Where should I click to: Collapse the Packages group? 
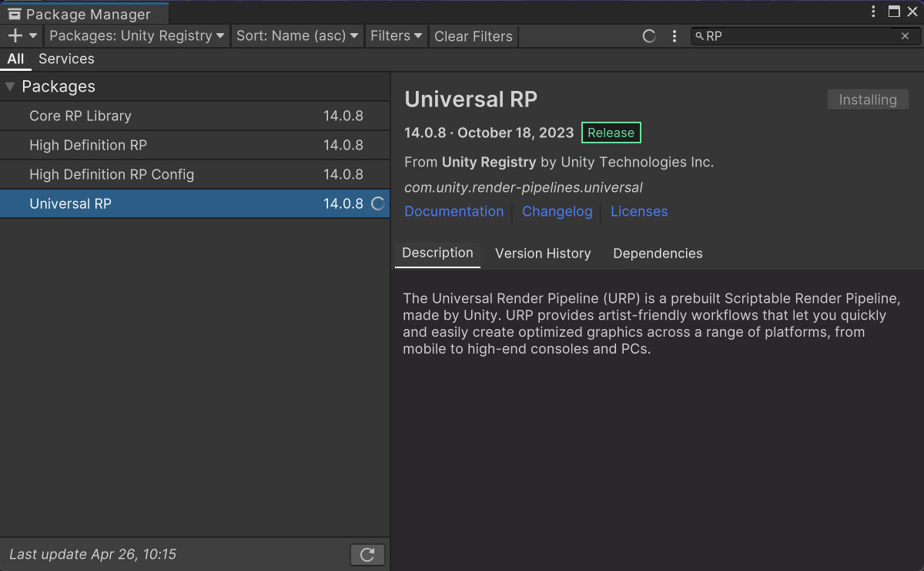[10, 87]
